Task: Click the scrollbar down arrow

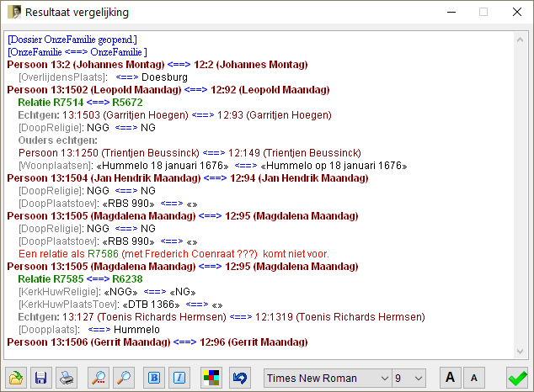Action: tap(520, 352)
